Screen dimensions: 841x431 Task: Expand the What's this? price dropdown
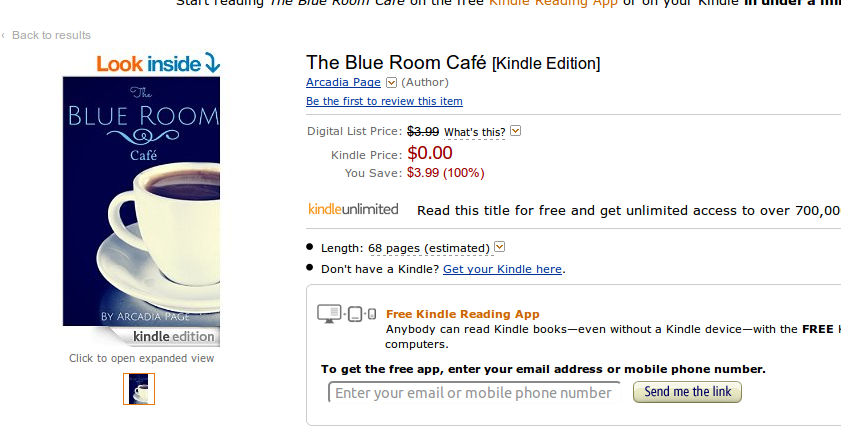click(x=516, y=131)
